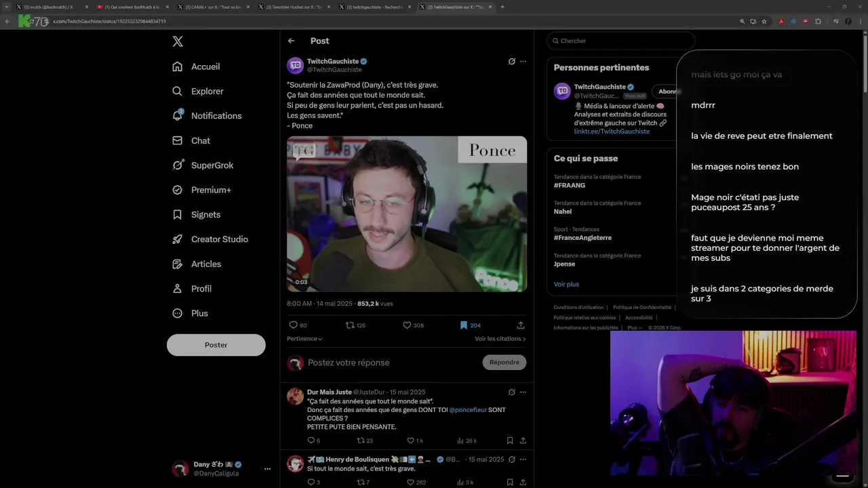868x488 pixels.
Task: Click the X logo in sidebar
Action: click(x=178, y=41)
